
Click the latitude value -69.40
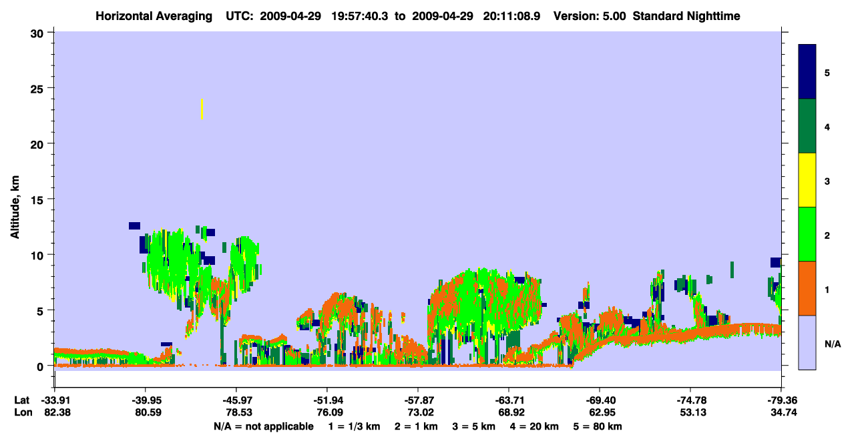click(x=600, y=400)
